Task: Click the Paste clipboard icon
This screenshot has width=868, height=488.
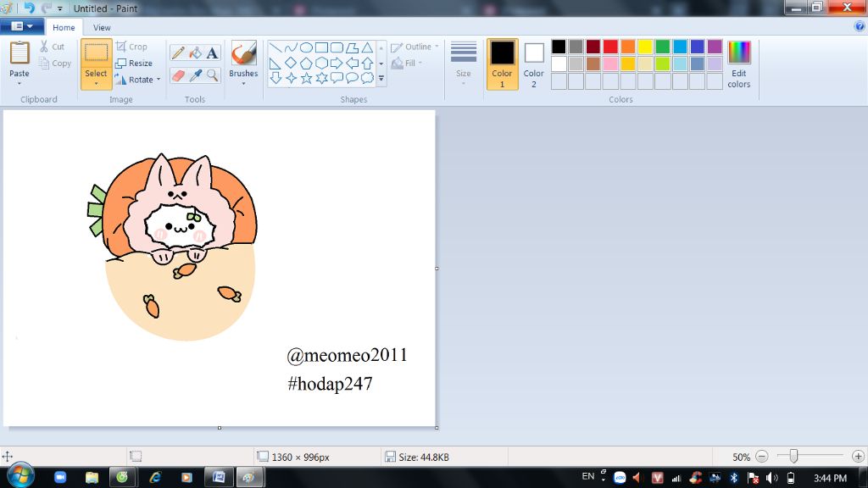Action: [x=19, y=53]
